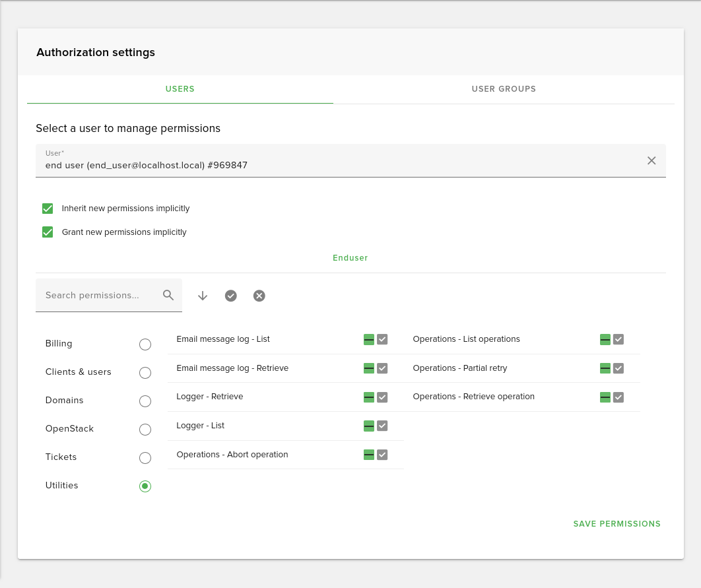Switch to the USERS tab
The image size is (701, 588).
(x=180, y=89)
